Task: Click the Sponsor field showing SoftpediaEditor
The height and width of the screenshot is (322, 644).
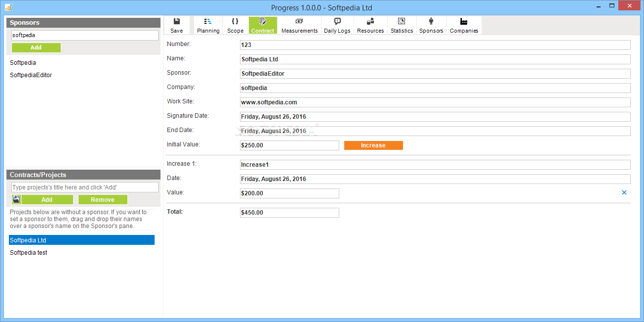Action: pos(435,74)
